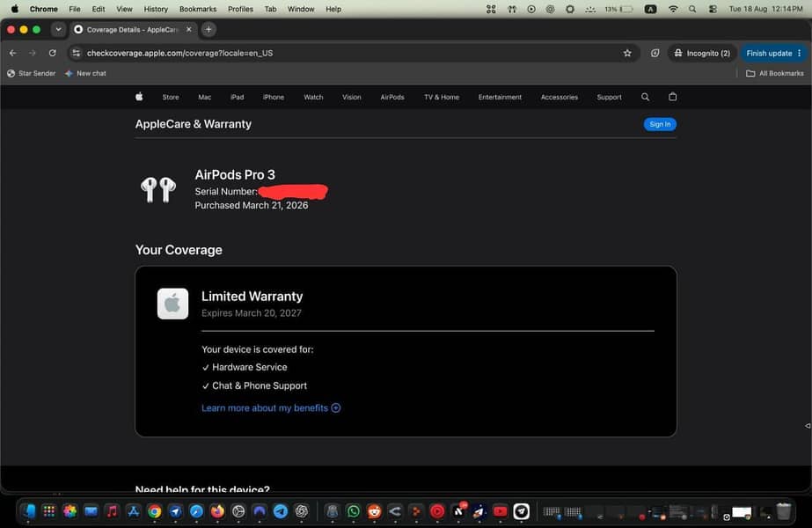Viewport: 812px width, 528px height.
Task: Click the AirPods status icon in menu bar
Action: pyautogui.click(x=512, y=9)
